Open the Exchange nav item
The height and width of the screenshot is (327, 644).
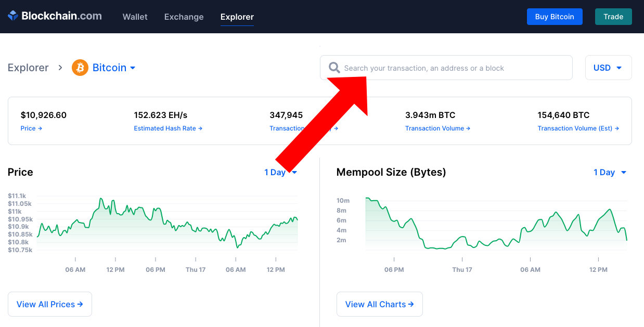pos(184,17)
